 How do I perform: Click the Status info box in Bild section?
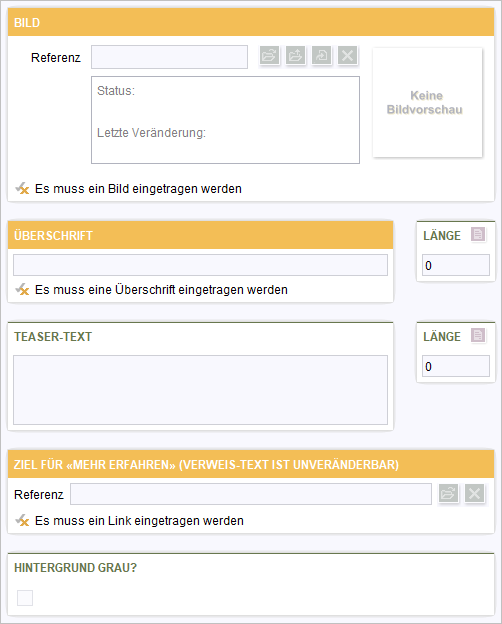(225, 120)
